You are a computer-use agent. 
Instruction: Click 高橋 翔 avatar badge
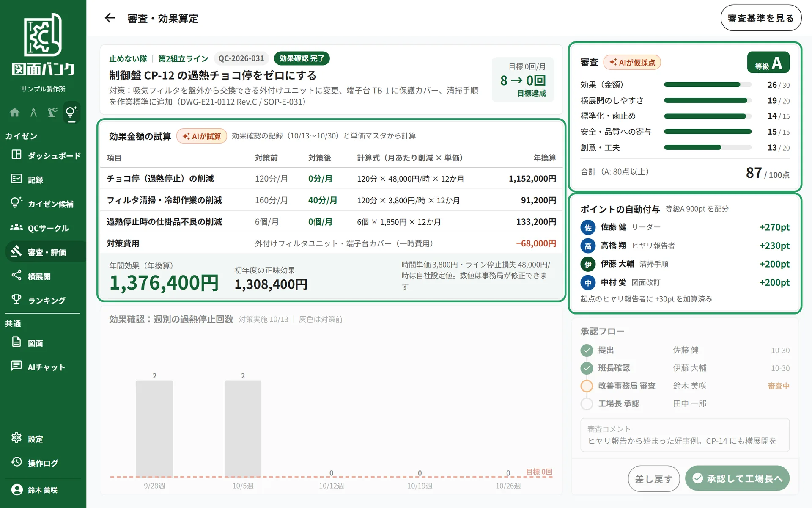[x=588, y=246]
